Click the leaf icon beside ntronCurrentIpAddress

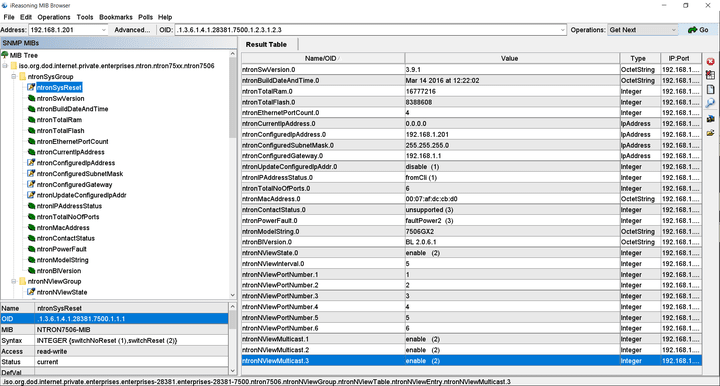(x=31, y=151)
